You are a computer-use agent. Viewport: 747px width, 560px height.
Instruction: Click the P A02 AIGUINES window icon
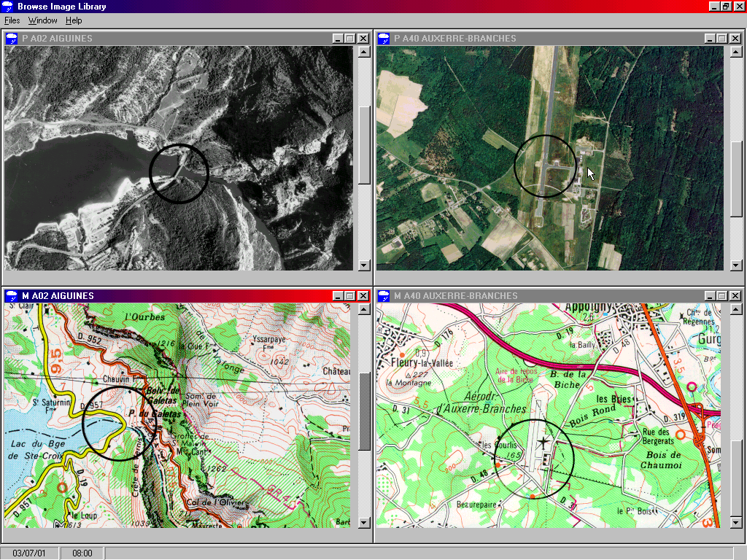click(12, 39)
